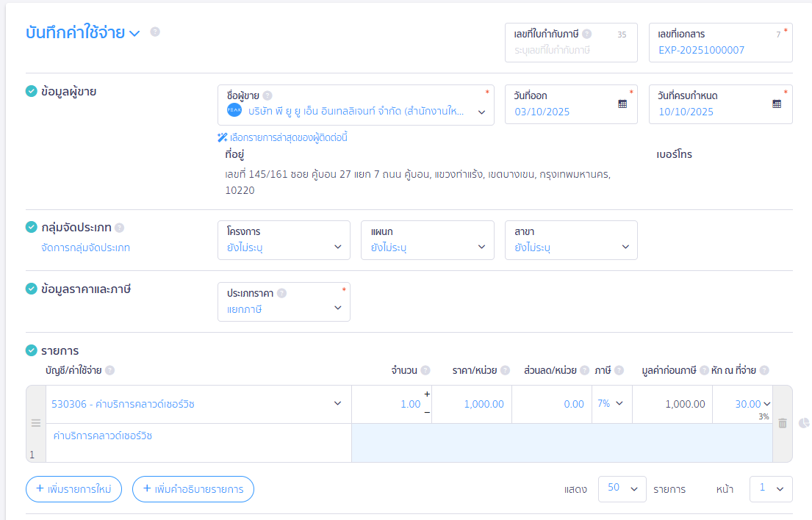Click the เลือกรายการล่าสุดของผู้ติดต่อนี้ link
This screenshot has height=520, width=812.
283,137
